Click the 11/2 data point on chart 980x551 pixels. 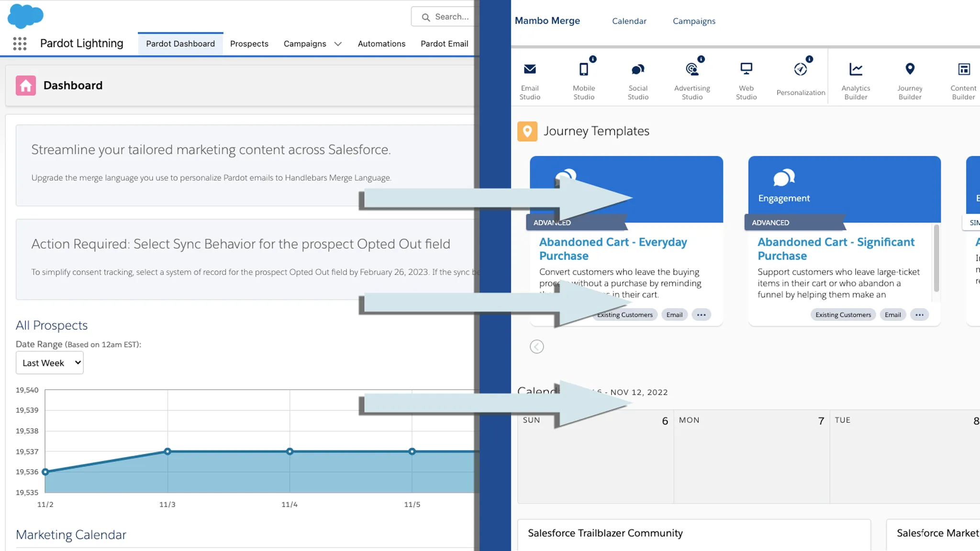point(45,472)
